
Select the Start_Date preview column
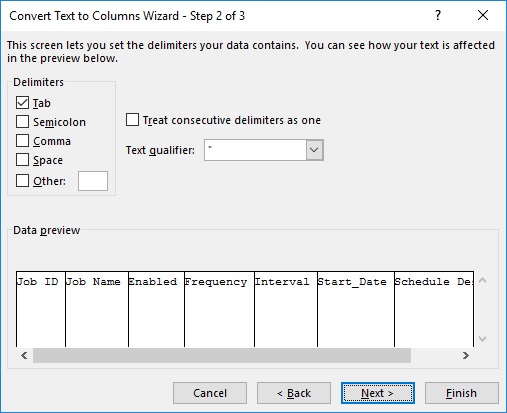(356, 309)
